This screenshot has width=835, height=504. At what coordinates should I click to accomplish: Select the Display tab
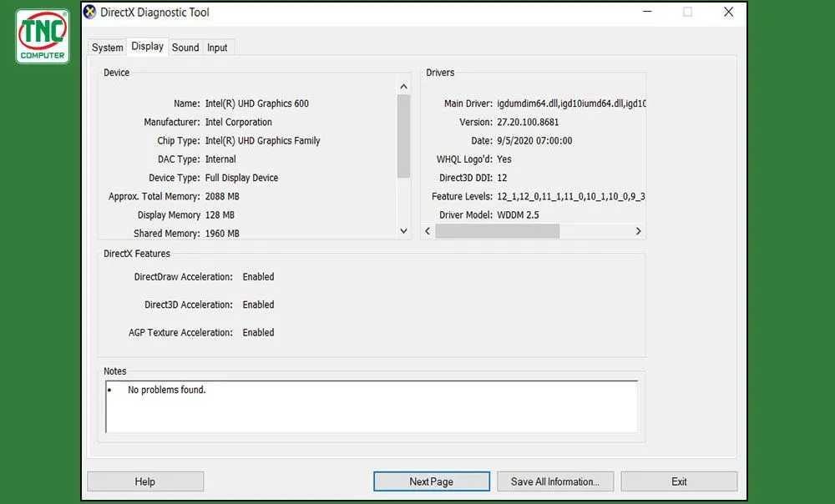(148, 47)
